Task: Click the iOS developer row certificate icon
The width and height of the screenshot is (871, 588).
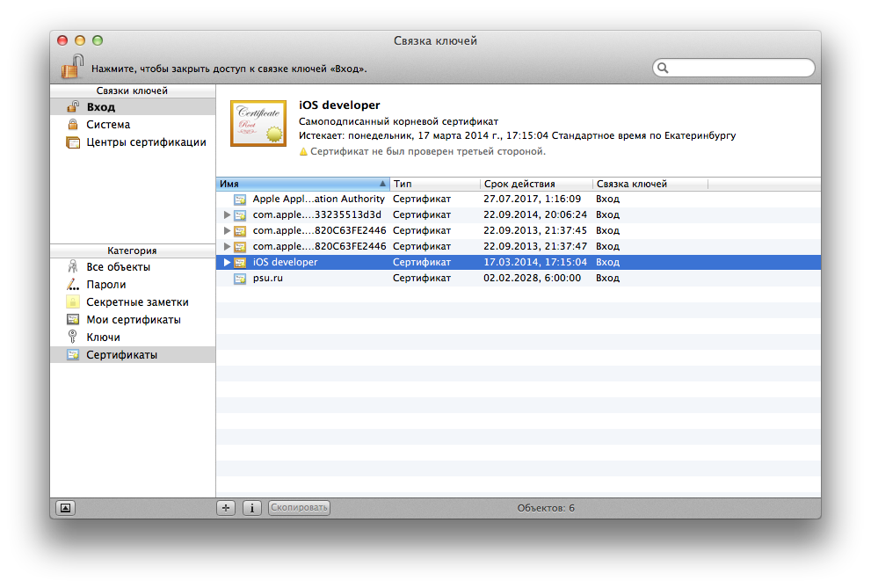Action: [x=240, y=263]
